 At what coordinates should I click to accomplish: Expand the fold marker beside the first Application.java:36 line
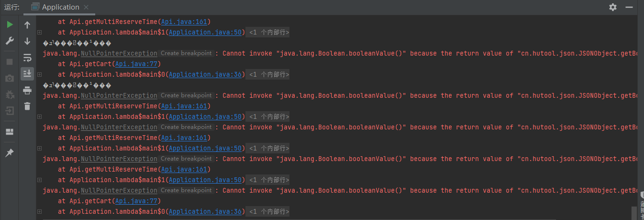point(39,74)
